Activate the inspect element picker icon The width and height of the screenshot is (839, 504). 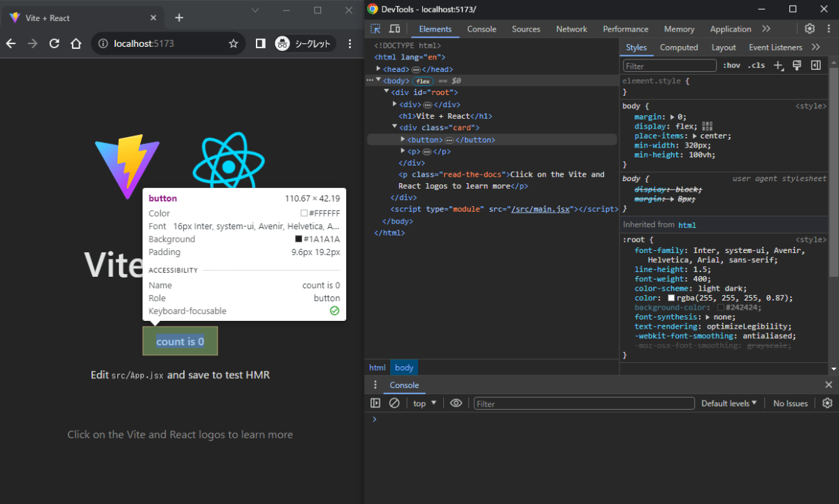[375, 29]
